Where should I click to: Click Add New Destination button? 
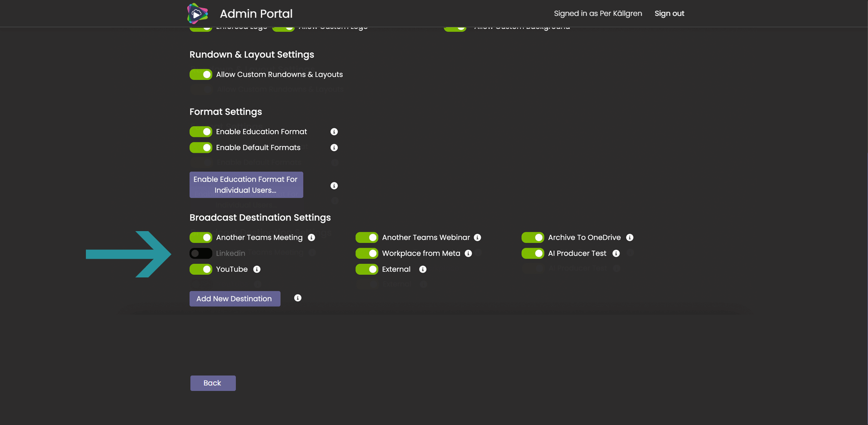point(235,299)
